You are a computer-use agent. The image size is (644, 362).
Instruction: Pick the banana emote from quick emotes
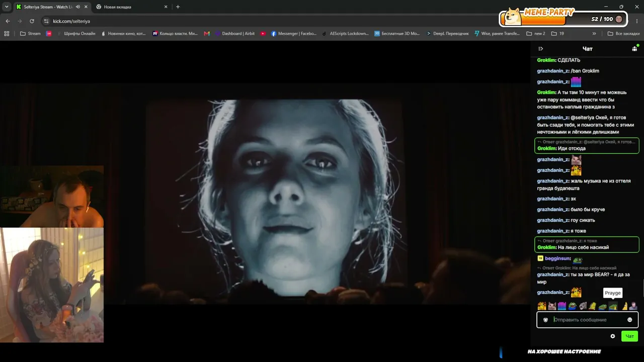624,306
